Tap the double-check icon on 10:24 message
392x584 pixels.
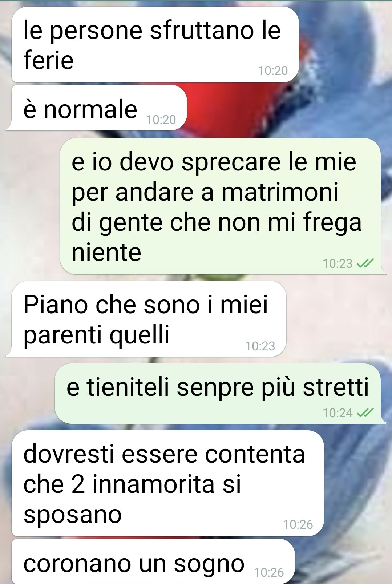pyautogui.click(x=365, y=412)
